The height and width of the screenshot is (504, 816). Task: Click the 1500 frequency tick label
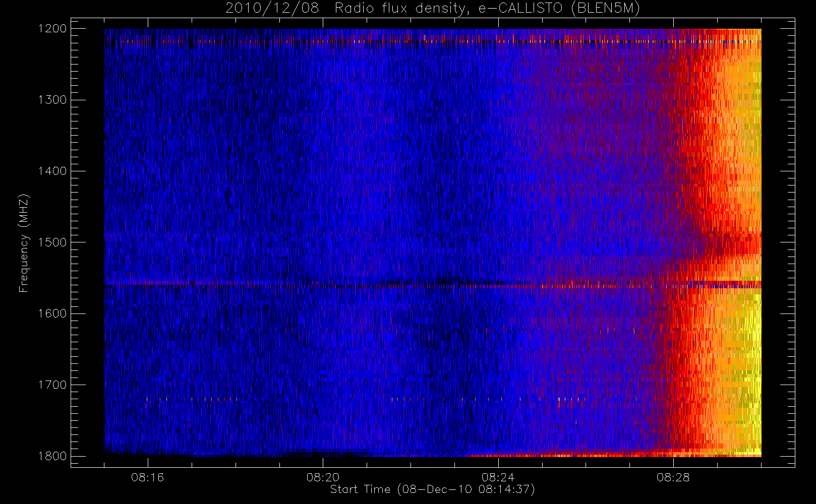52,242
